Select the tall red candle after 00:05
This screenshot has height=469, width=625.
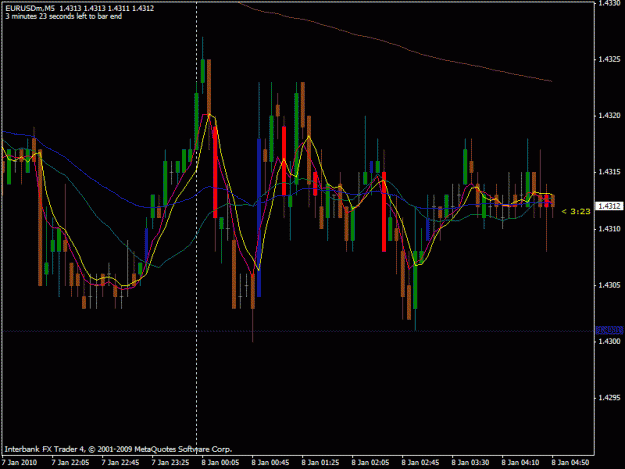pos(215,172)
